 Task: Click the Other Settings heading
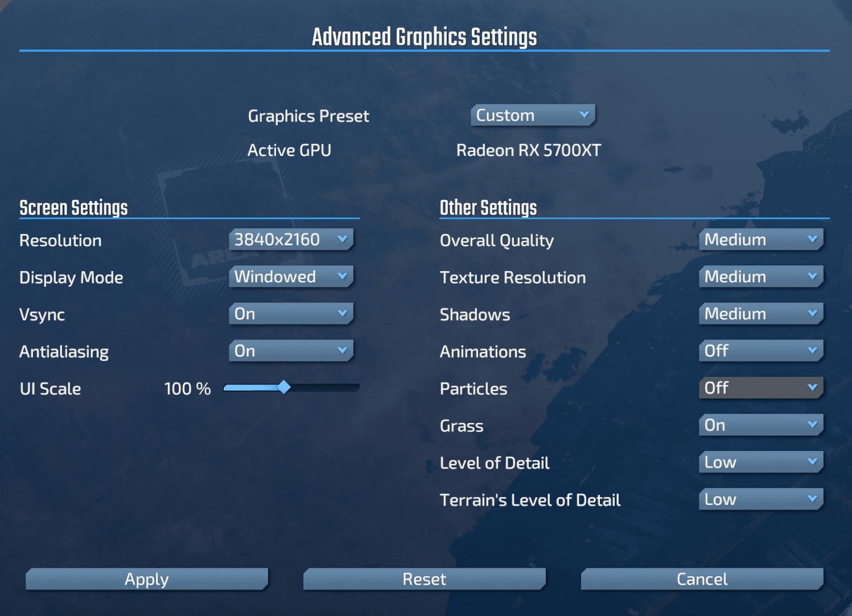click(488, 208)
